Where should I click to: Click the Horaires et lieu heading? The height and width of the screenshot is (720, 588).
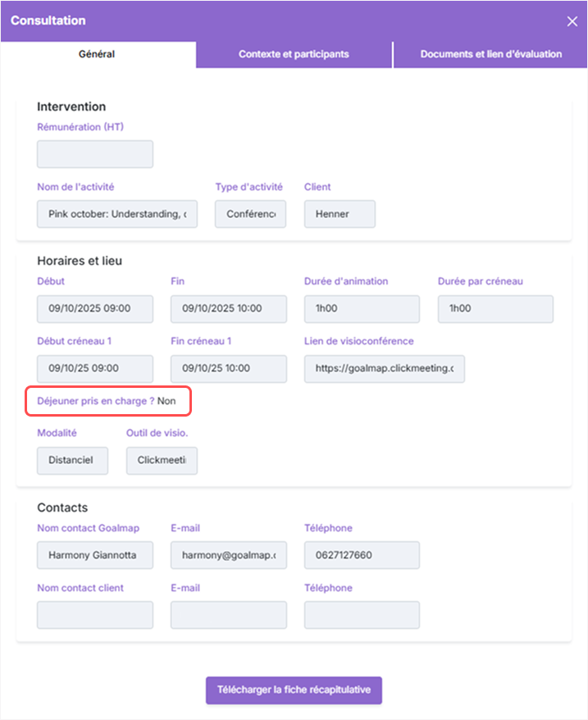coord(80,261)
